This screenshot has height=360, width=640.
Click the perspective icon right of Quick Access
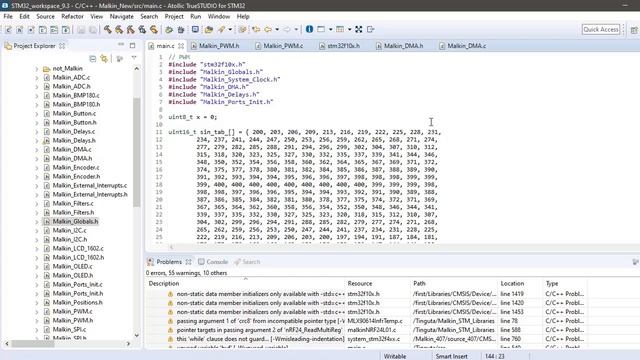coord(634,30)
